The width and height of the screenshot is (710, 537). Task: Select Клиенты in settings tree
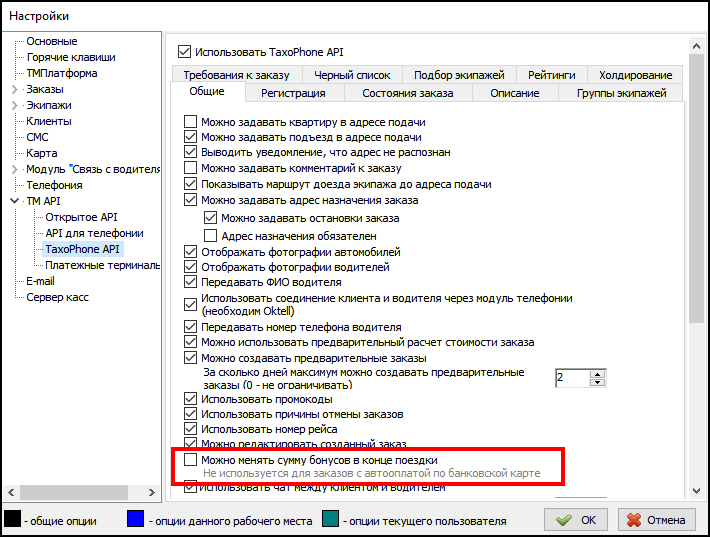(48, 121)
